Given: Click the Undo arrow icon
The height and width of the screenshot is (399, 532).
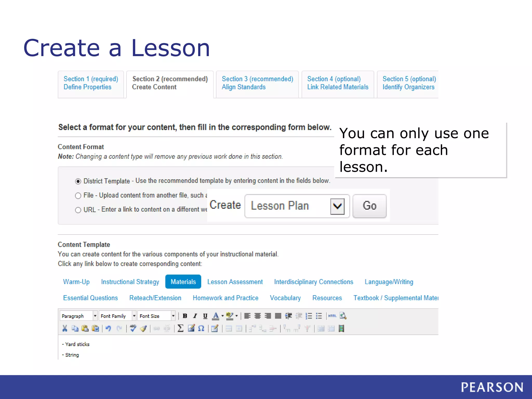Looking at the screenshot, I should click(108, 329).
